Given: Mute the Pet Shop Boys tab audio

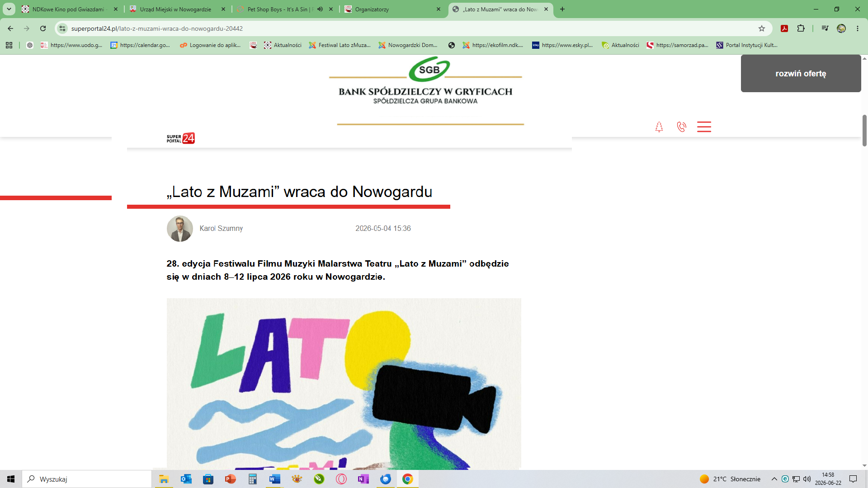Looking at the screenshot, I should click(x=320, y=9).
